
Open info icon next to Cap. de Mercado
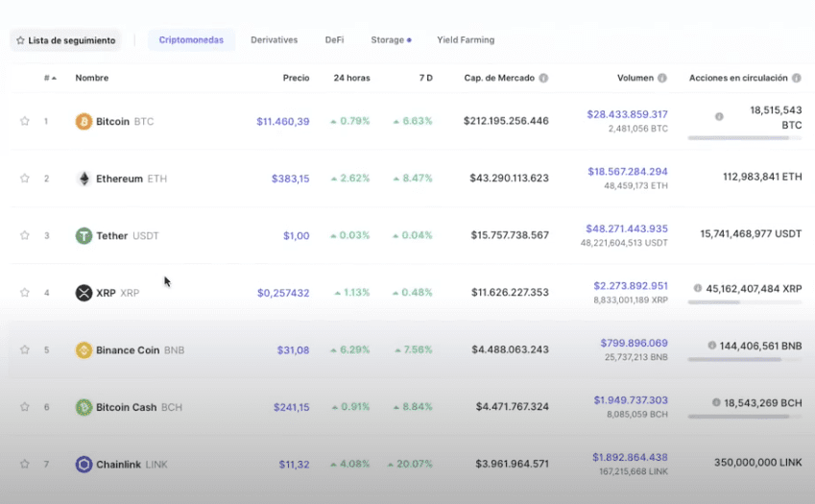pos(543,78)
